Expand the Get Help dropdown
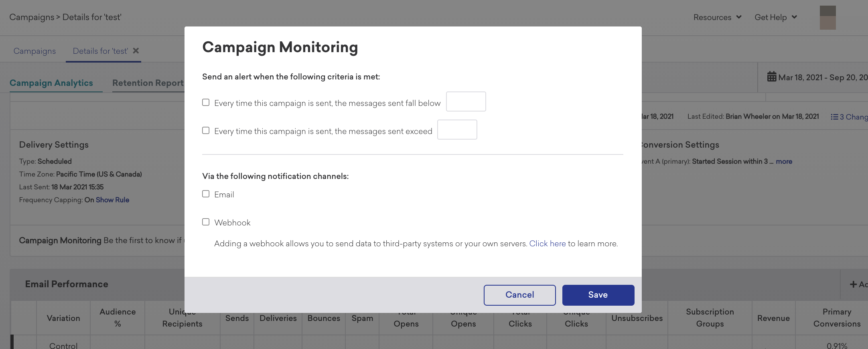The height and width of the screenshot is (349, 868). pyautogui.click(x=775, y=17)
